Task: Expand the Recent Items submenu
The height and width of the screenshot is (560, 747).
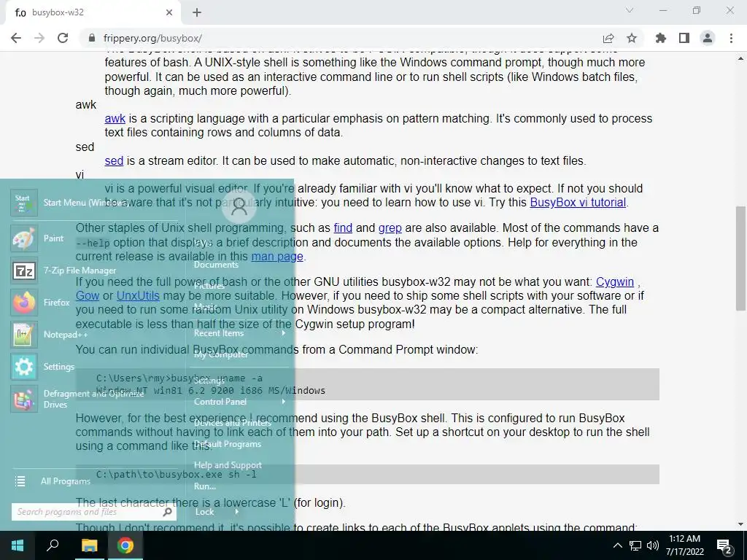Action: pyautogui.click(x=239, y=333)
